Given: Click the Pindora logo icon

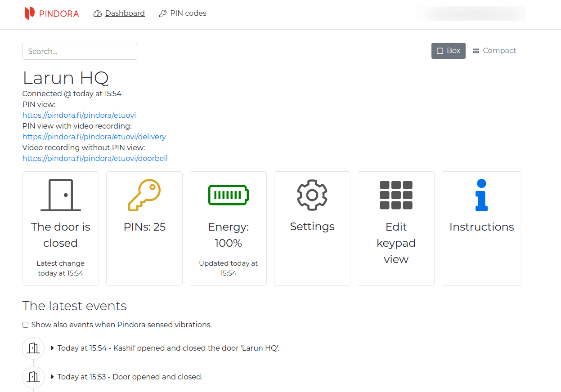Looking at the screenshot, I should coord(30,13).
